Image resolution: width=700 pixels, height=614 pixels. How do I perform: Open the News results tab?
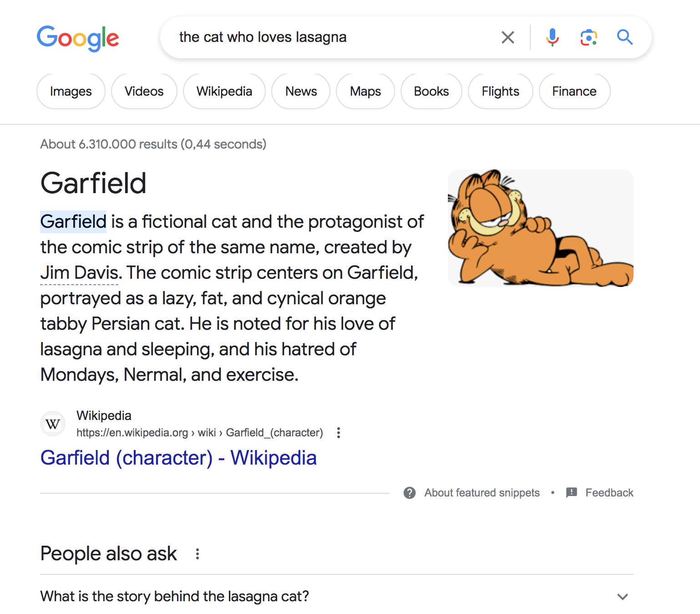pyautogui.click(x=300, y=91)
